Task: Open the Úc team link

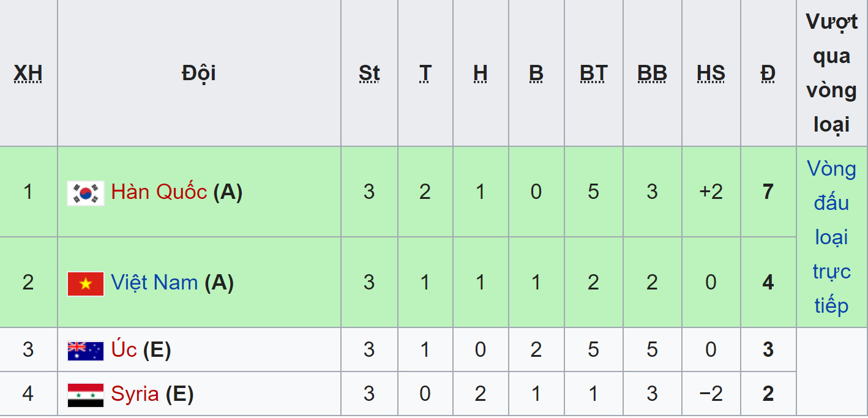Action: (124, 349)
